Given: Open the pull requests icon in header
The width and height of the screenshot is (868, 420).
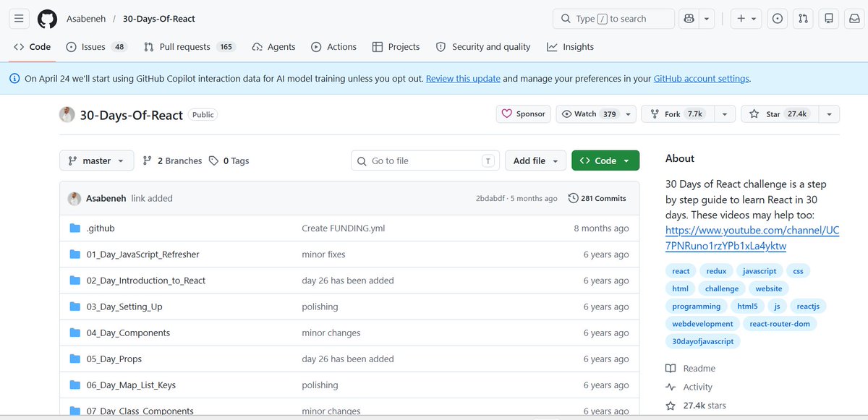Looking at the screenshot, I should tap(803, 19).
